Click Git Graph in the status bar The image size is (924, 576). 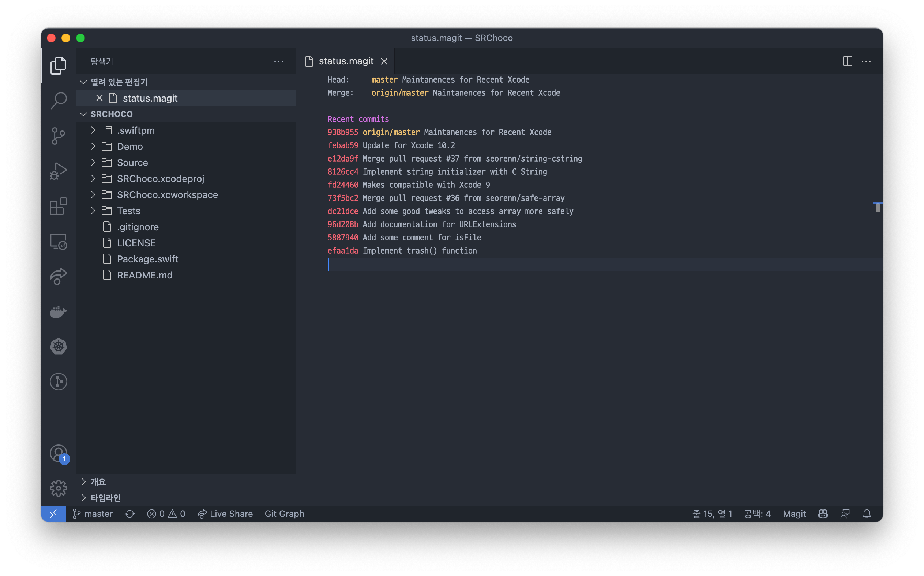[284, 514]
